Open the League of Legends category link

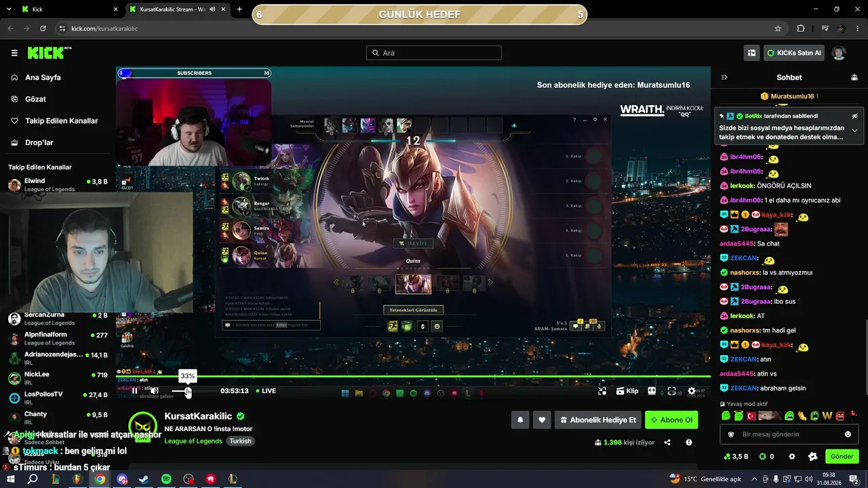click(193, 441)
